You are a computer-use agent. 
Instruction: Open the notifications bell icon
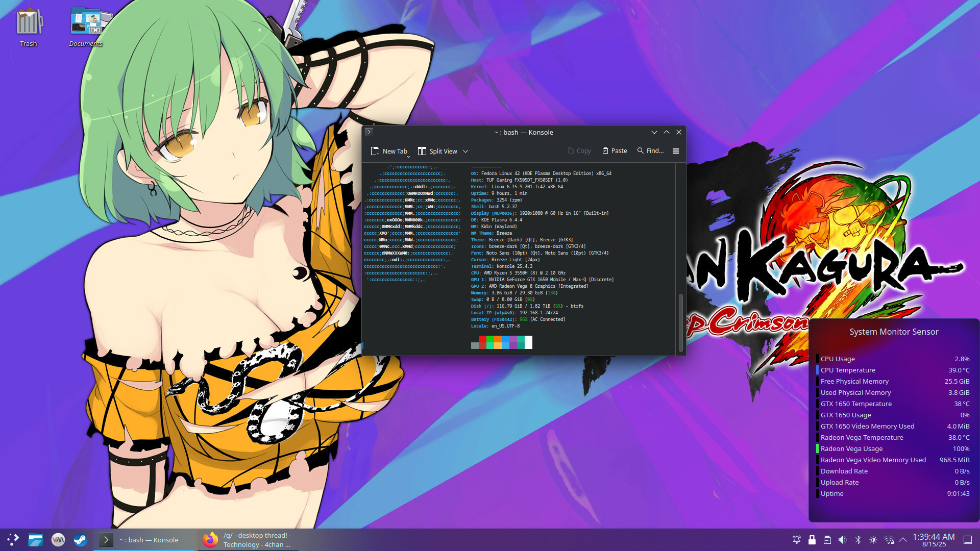click(x=796, y=540)
